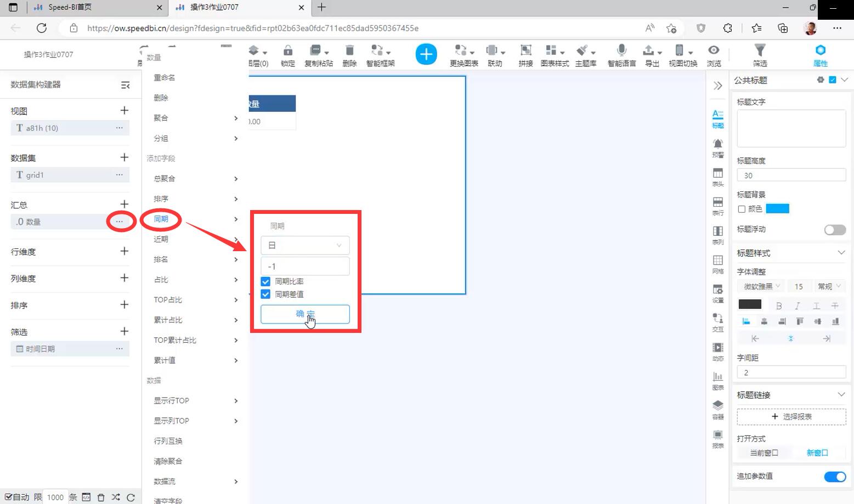The width and height of the screenshot is (854, 504).
Task: Click the 选择报表 button
Action: click(x=791, y=417)
